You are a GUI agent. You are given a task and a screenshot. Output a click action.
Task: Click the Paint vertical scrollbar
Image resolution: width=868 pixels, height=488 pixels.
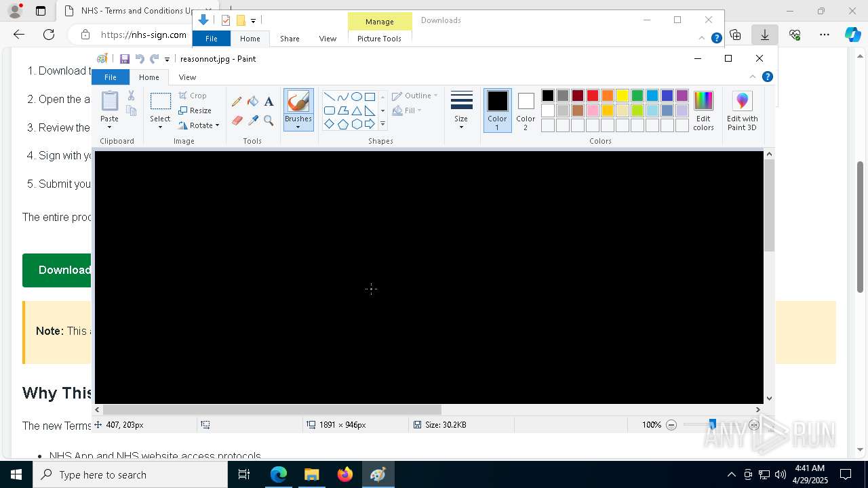pos(769,205)
